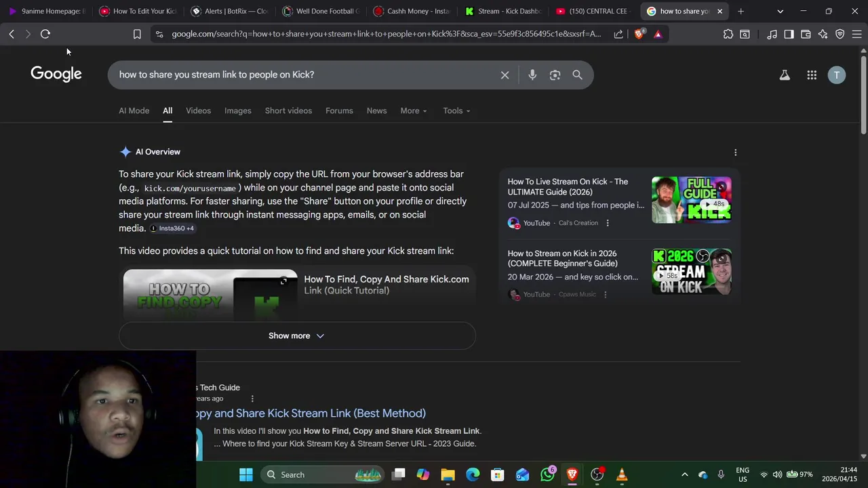
Task: Open the tab search dropdown arrow
Action: pyautogui.click(x=780, y=11)
